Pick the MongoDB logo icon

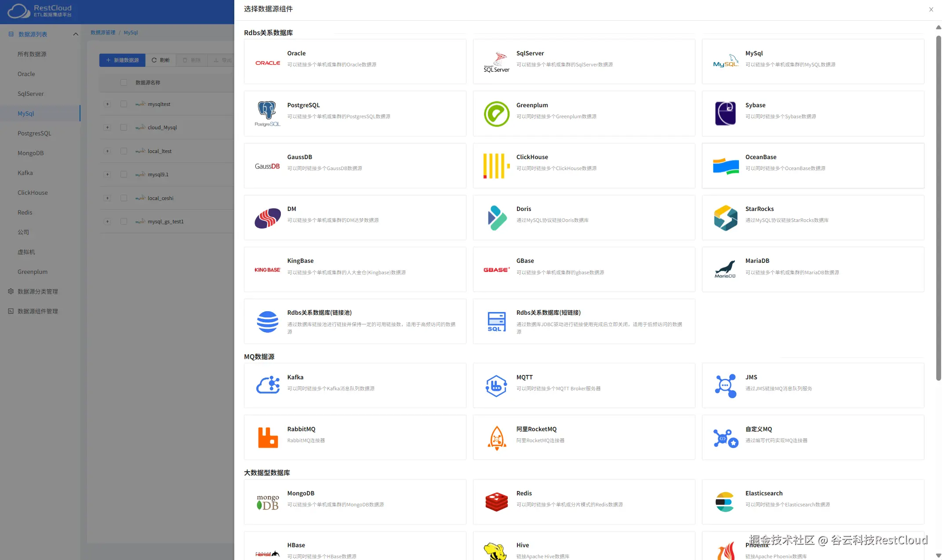pyautogui.click(x=268, y=502)
